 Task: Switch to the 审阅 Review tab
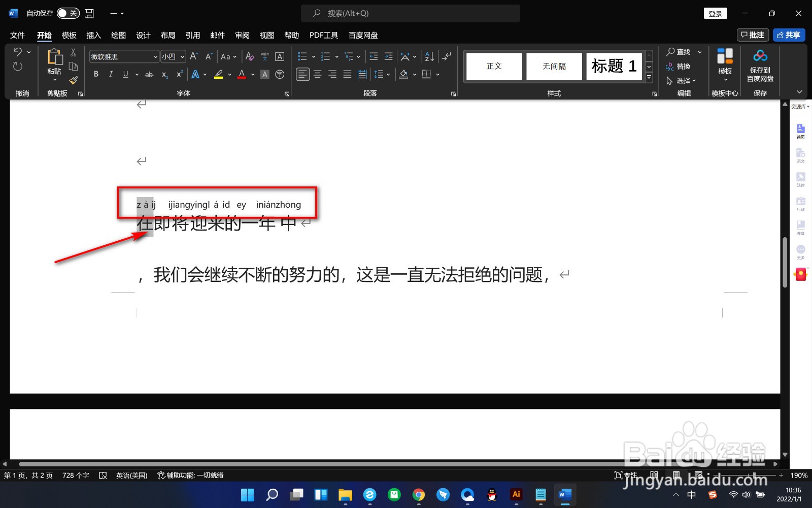[242, 35]
